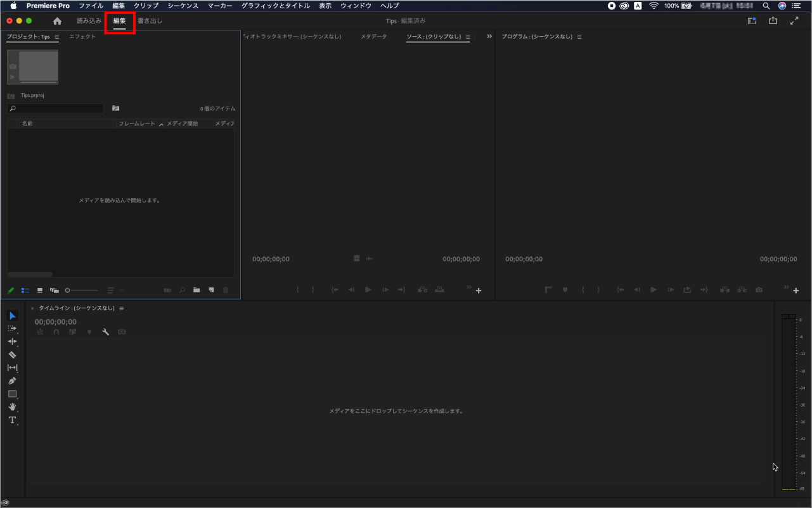The height and width of the screenshot is (508, 812).
Task: Select the Ripple Edit tool
Action: pyautogui.click(x=12, y=341)
